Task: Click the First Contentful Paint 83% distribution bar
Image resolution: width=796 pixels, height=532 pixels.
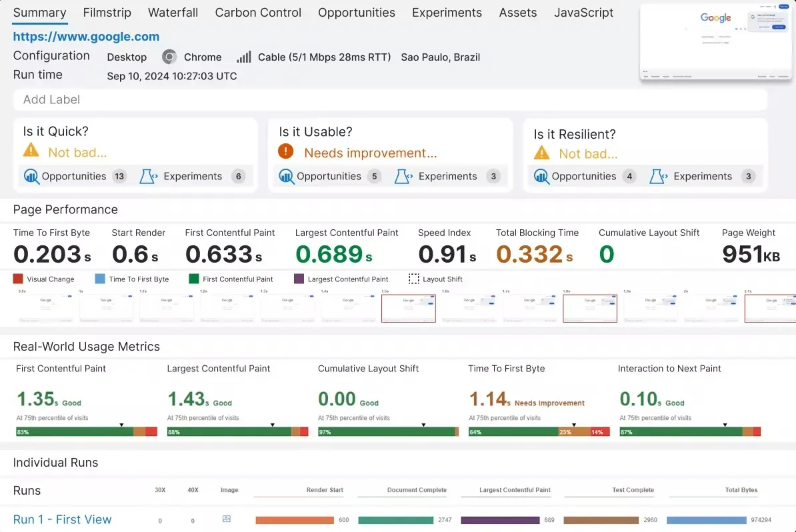Action: coord(87,432)
